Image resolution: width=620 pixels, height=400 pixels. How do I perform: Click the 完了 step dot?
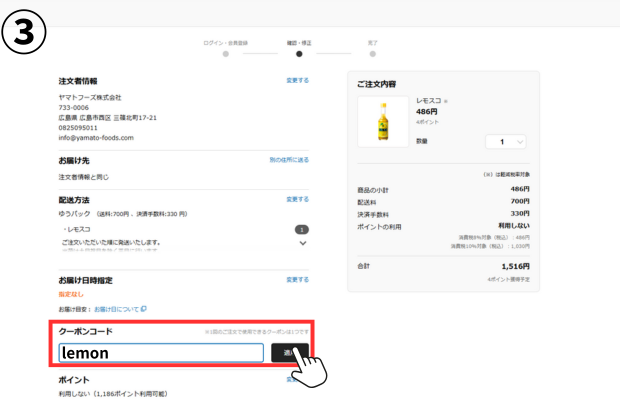pos(372,54)
